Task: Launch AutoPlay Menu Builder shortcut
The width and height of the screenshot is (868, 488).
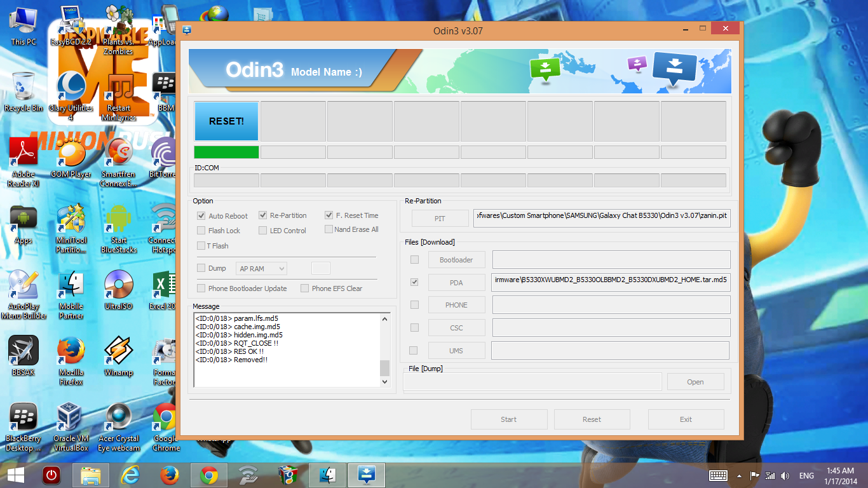Action: [24, 294]
